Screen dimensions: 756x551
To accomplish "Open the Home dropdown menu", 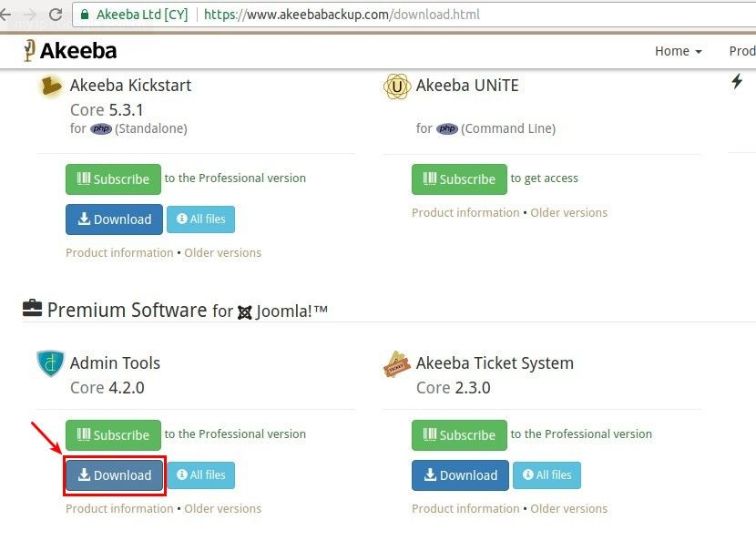I will (x=678, y=51).
